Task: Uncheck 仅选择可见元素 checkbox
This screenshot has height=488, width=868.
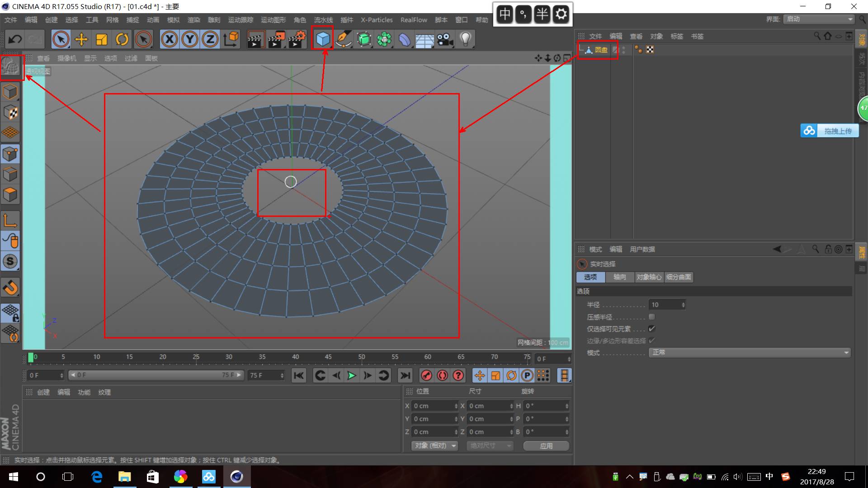Action: coord(651,328)
